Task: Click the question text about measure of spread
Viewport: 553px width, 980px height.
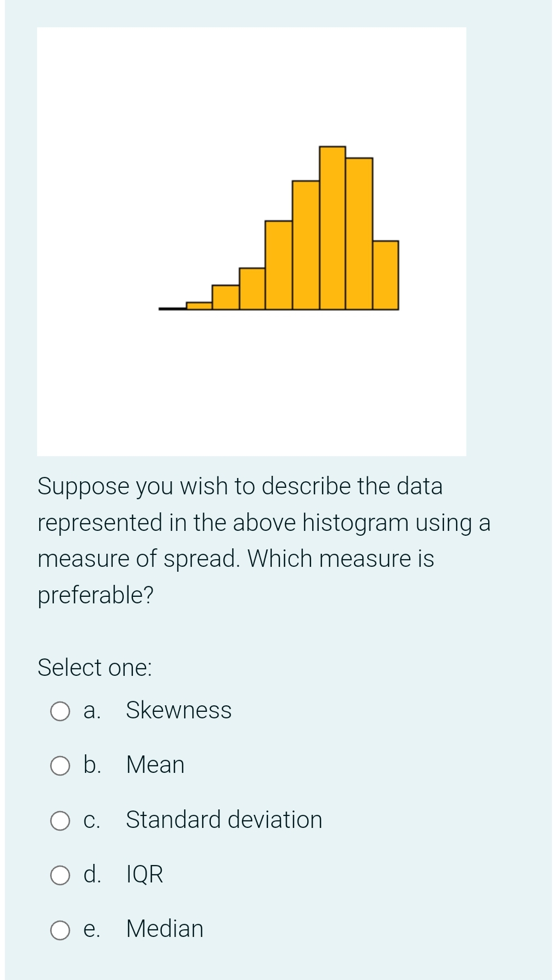Action: coord(264,541)
